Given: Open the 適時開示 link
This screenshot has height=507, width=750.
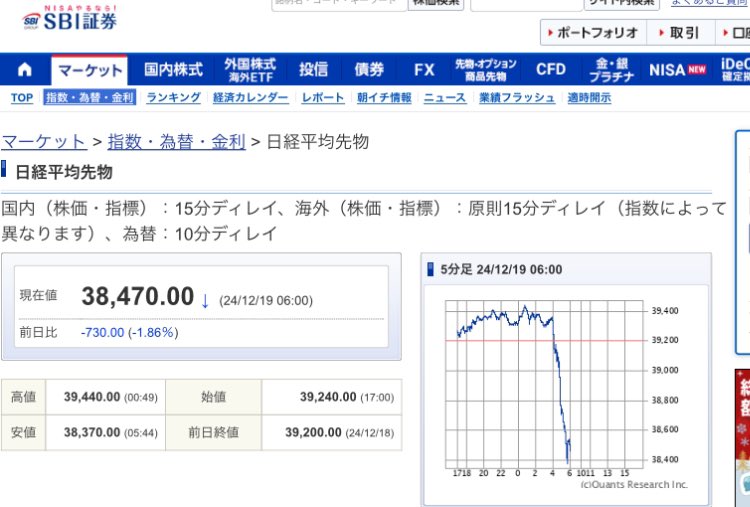Looking at the screenshot, I should point(589,98).
